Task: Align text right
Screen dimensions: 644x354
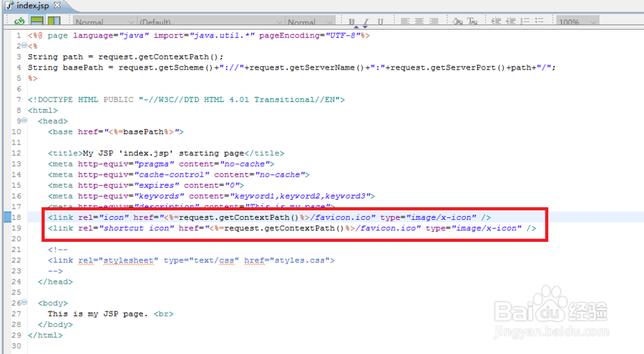Action: pyautogui.click(x=433, y=21)
